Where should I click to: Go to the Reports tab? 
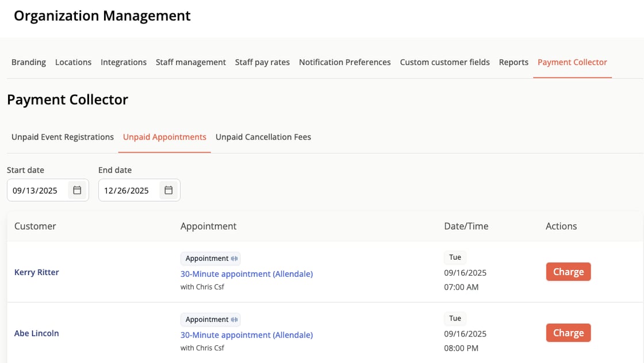513,62
